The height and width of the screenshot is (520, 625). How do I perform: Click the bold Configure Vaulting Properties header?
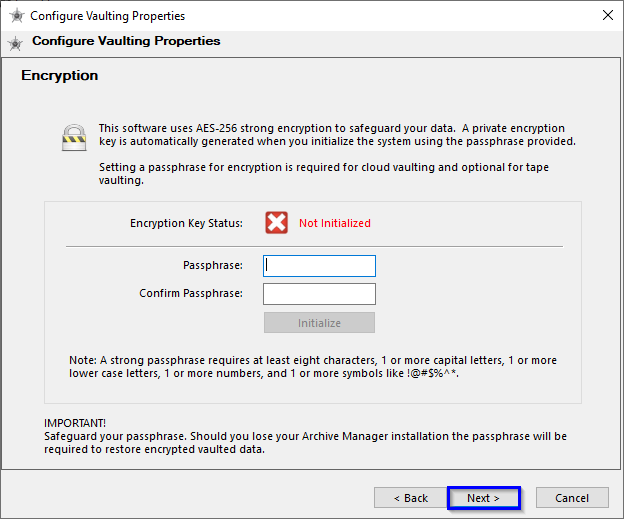click(x=126, y=41)
